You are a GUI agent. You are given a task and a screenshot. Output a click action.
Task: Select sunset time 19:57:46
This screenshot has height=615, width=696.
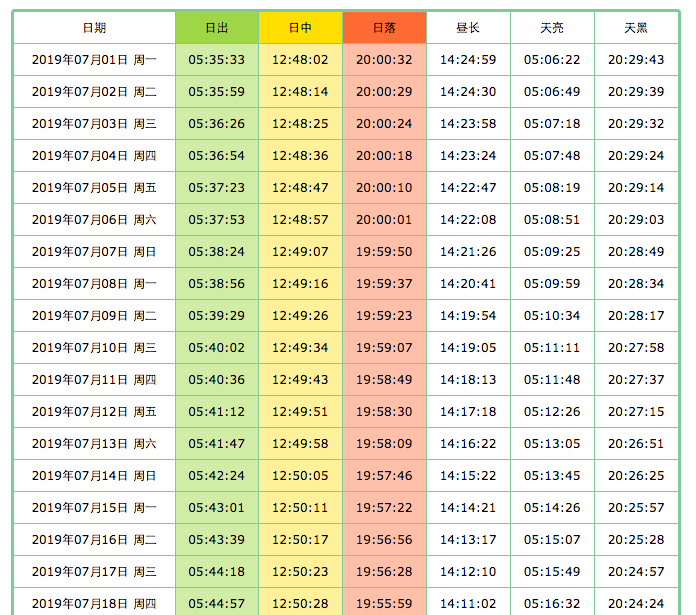384,476
